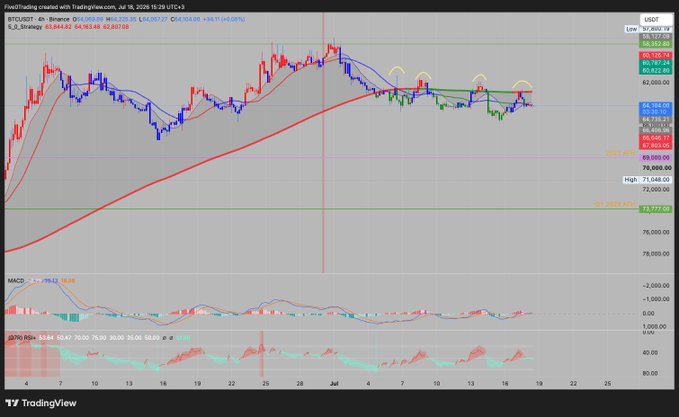Click the 62,000.00 price axis label
The width and height of the screenshot is (679, 417).
[656, 82]
